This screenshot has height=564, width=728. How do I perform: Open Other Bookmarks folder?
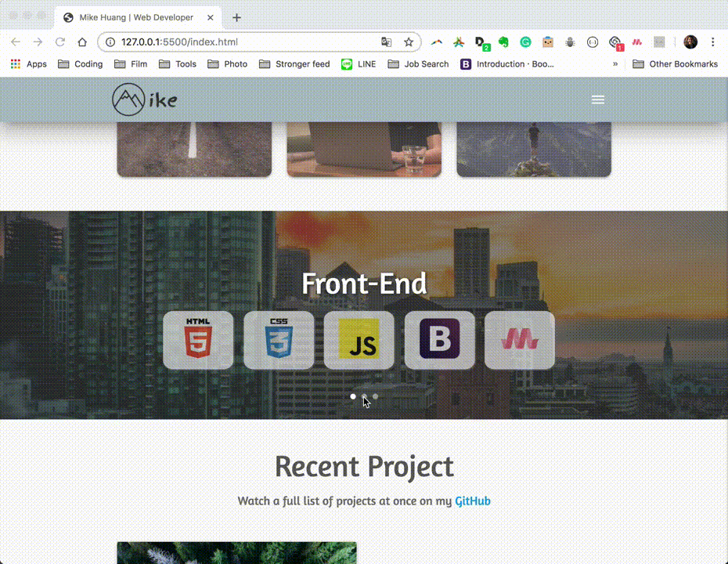[x=675, y=64]
